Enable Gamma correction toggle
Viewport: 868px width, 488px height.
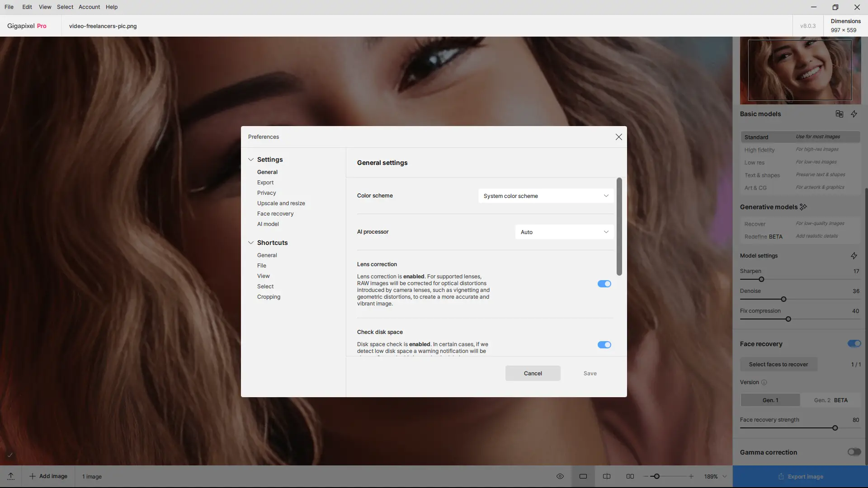pyautogui.click(x=854, y=452)
